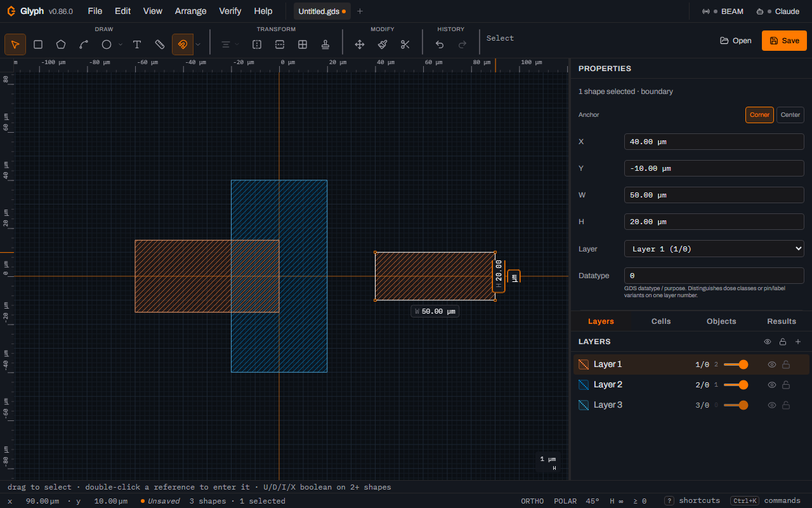This screenshot has width=812, height=508.
Task: Click the Layer 1 orange pattern swatch
Action: [x=584, y=364]
